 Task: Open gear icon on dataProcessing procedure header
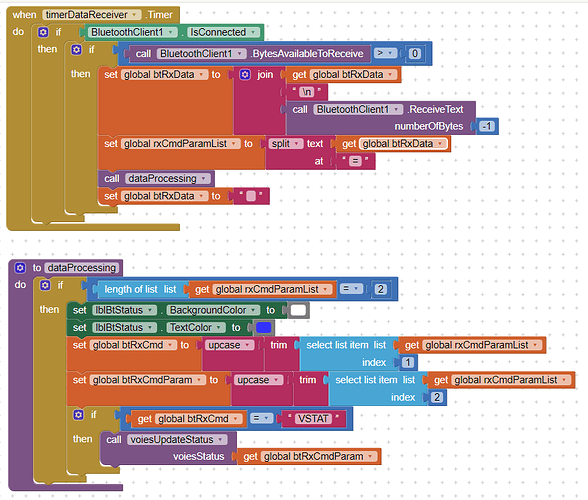20,268
